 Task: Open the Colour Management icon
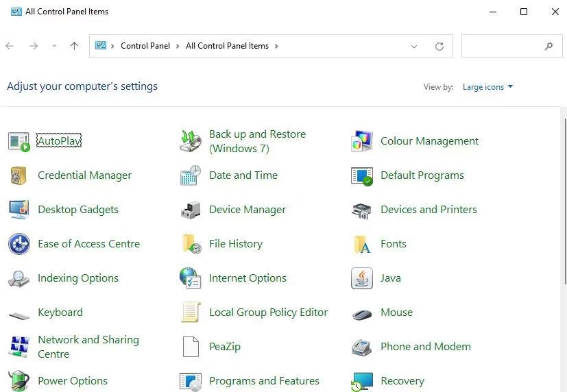(x=362, y=141)
